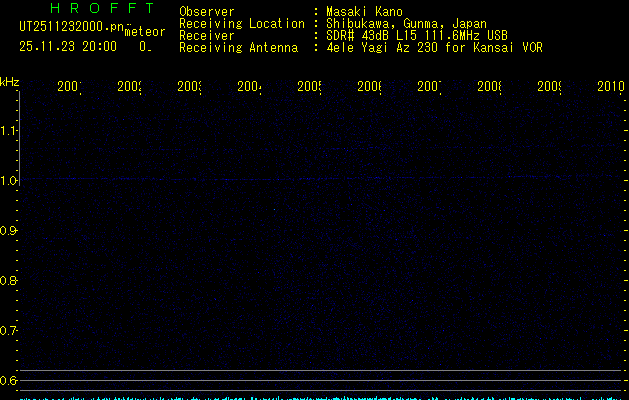Click the kHz axis unit label
Viewport: 629px width, 400px height.
click(10, 82)
